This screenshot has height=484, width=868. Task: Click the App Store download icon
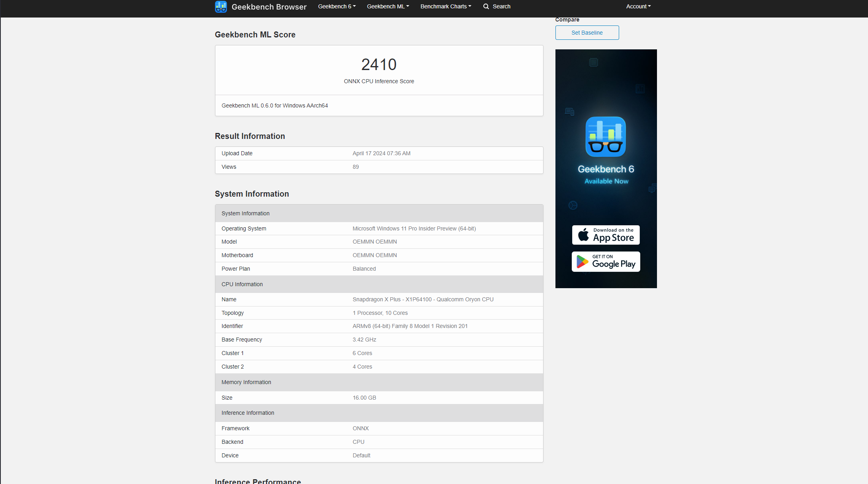pyautogui.click(x=605, y=235)
